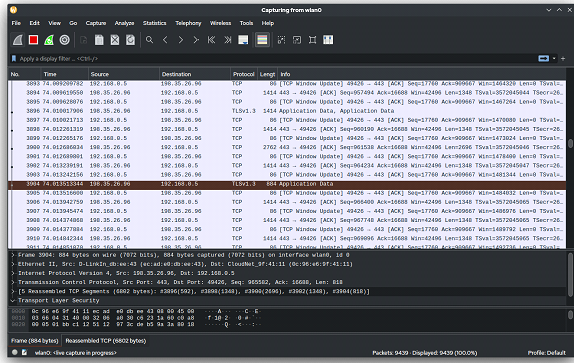Switch to the Frame (884 bytes) tab

(34, 341)
